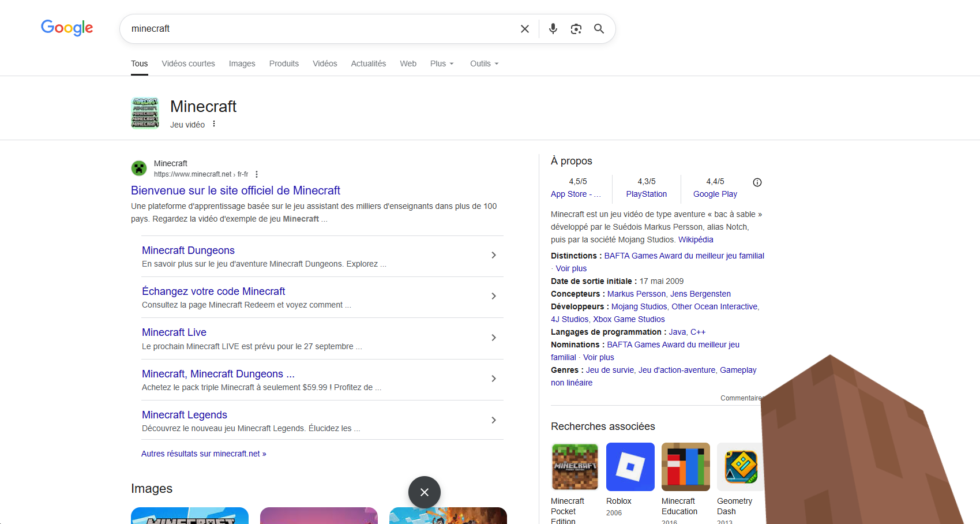This screenshot has height=524, width=980.
Task: Select the Roblox related search thumbnail
Action: (x=630, y=467)
